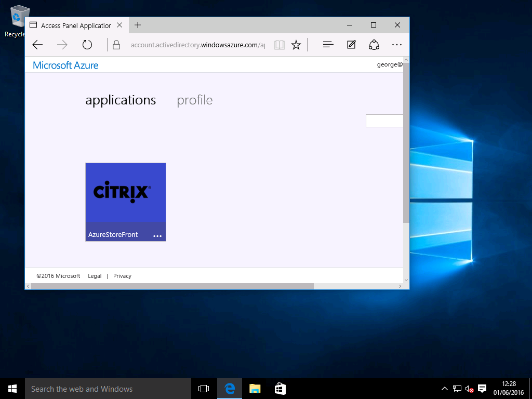The image size is (532, 399).
Task: Open Task View from the taskbar
Action: [x=204, y=389]
